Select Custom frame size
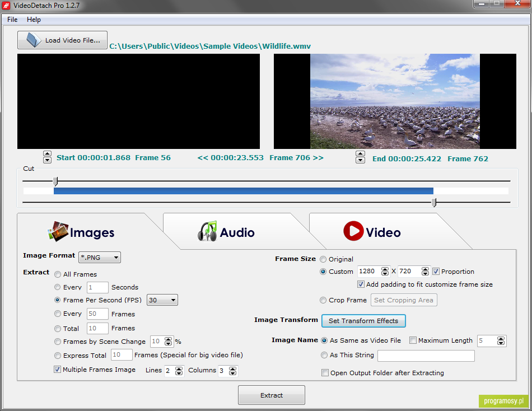The image size is (532, 411). (x=323, y=272)
